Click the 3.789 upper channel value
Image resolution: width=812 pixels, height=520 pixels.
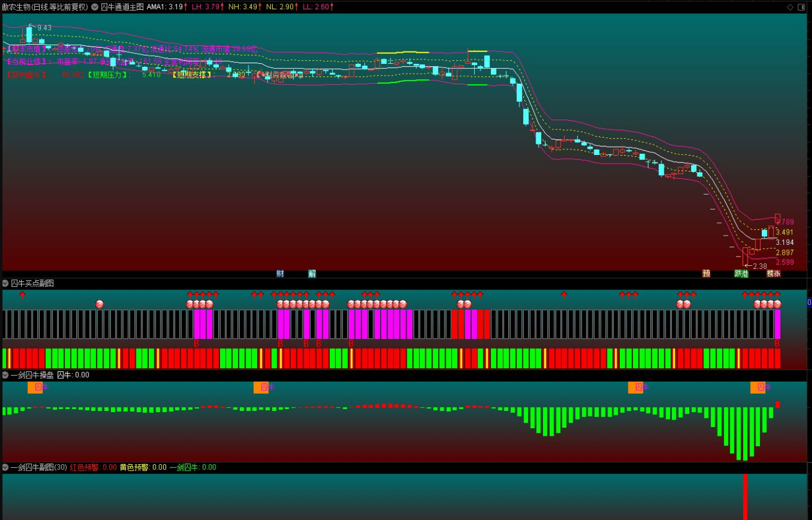click(x=785, y=222)
